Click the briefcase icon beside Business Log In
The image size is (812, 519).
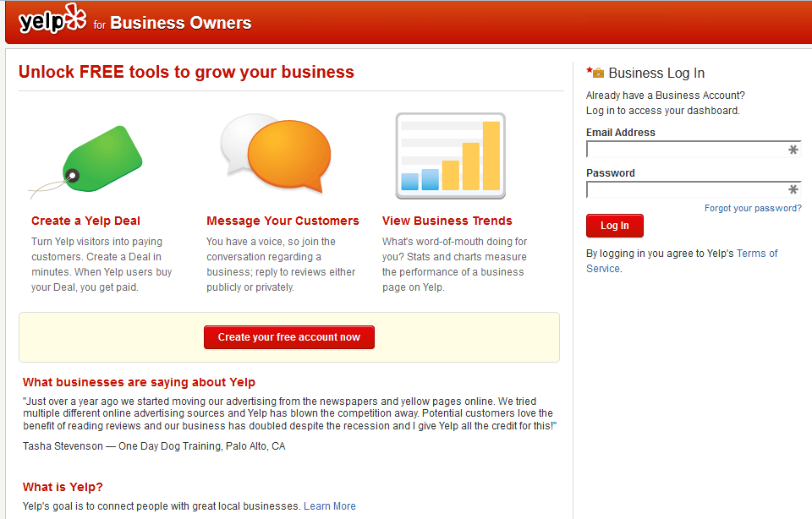click(598, 73)
